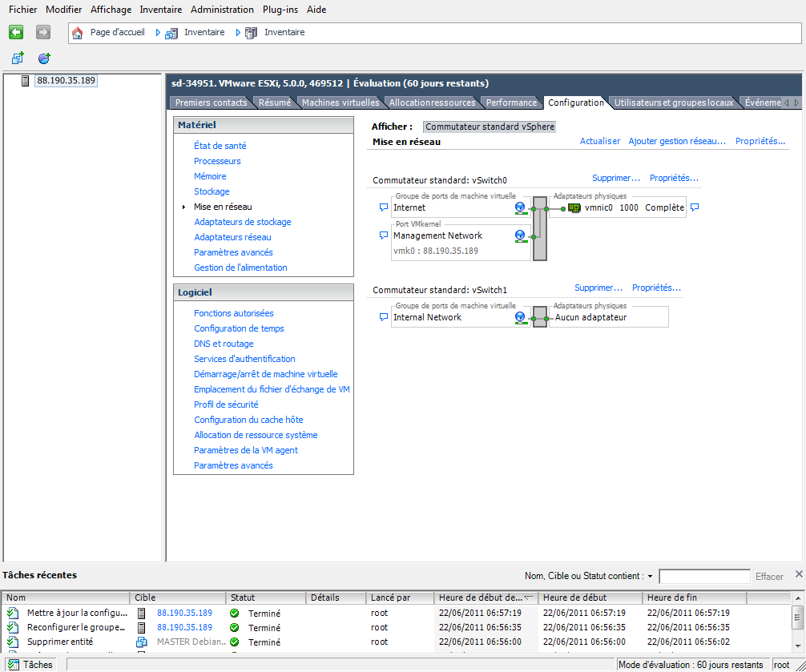Open Propriétés for vSwitch0
The width and height of the screenshot is (806, 672).
pos(674,179)
